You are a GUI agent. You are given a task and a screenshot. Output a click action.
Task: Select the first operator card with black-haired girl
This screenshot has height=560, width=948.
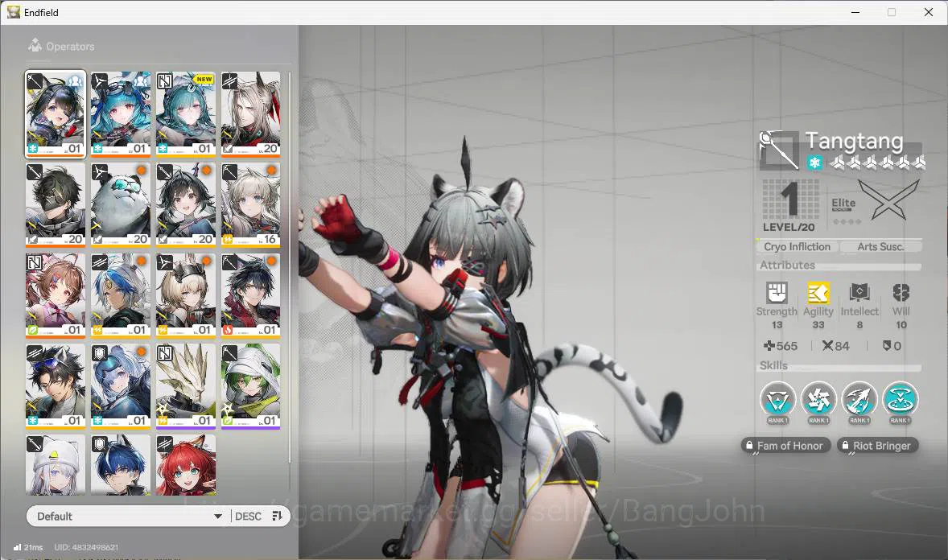[55, 114]
